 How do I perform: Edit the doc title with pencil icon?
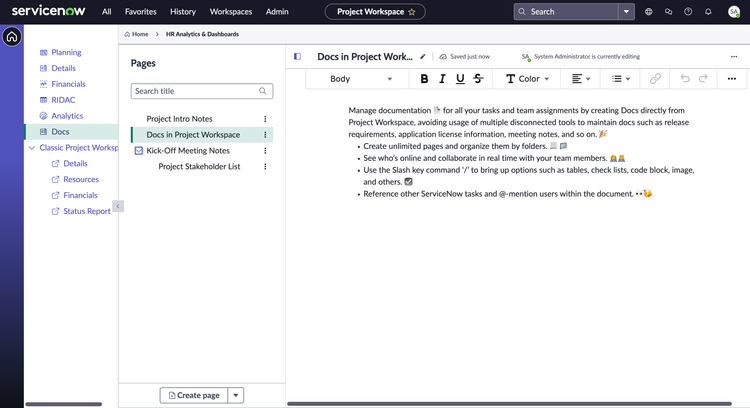coord(422,56)
